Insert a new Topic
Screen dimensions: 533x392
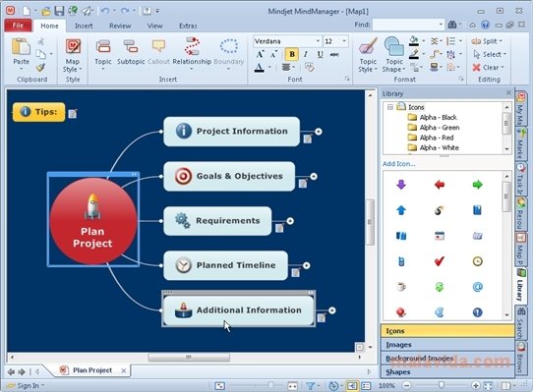[x=102, y=54]
